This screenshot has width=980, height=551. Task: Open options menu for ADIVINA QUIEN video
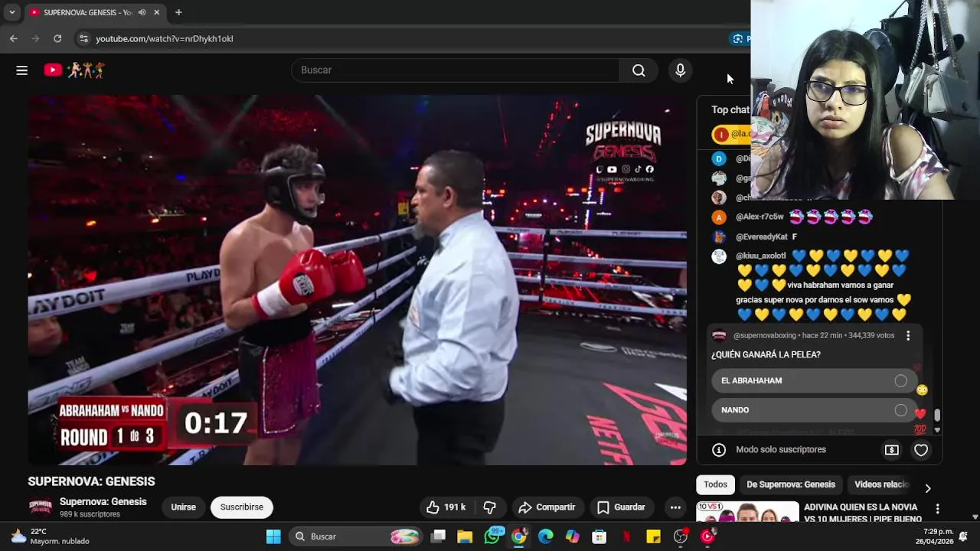pyautogui.click(x=937, y=508)
